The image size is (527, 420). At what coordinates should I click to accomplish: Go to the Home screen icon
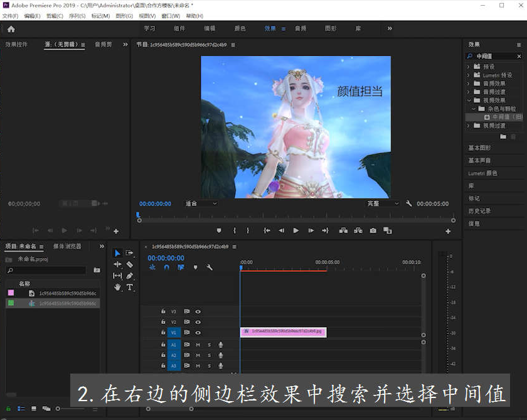11,30
